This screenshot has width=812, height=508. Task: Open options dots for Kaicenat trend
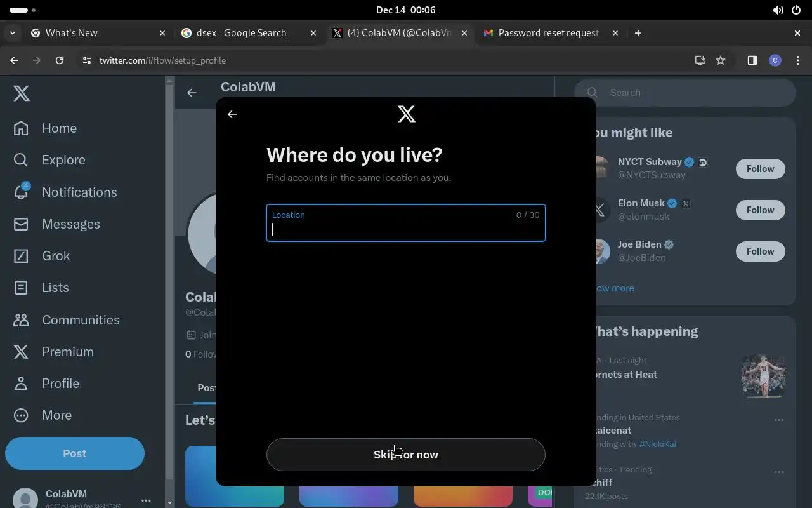pyautogui.click(x=779, y=420)
